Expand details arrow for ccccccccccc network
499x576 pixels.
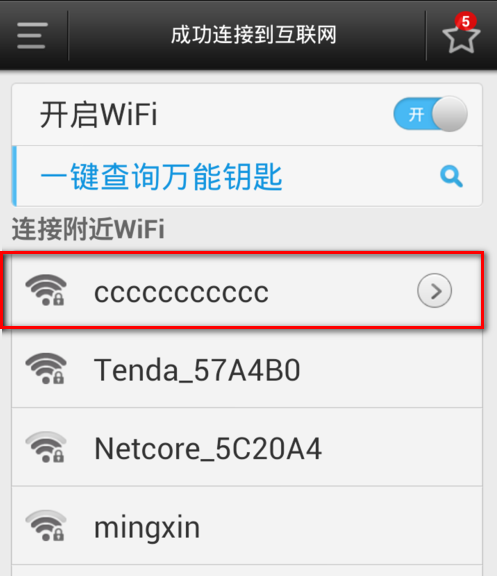434,291
